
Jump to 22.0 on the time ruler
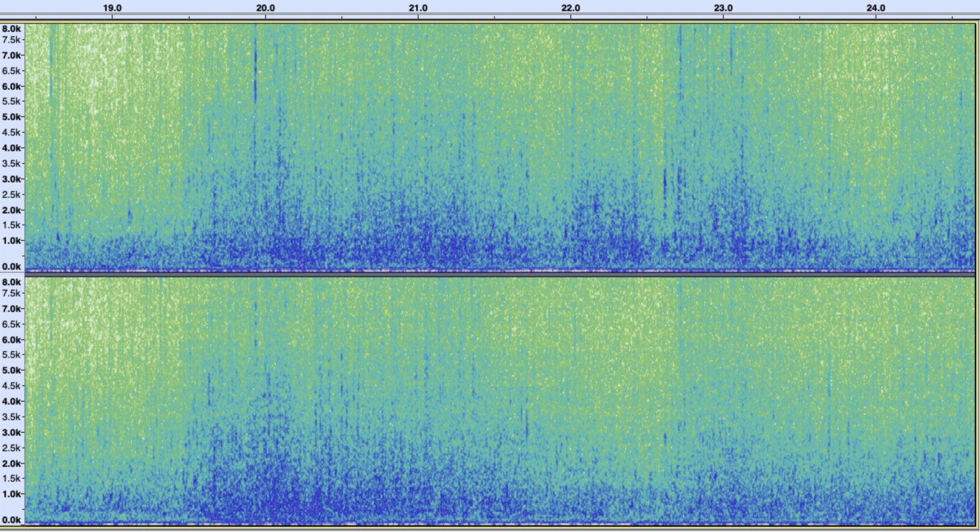point(571,8)
